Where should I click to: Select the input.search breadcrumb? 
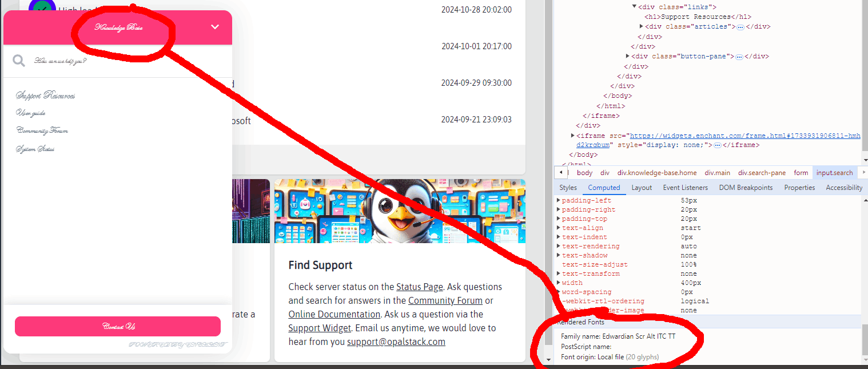tap(834, 173)
